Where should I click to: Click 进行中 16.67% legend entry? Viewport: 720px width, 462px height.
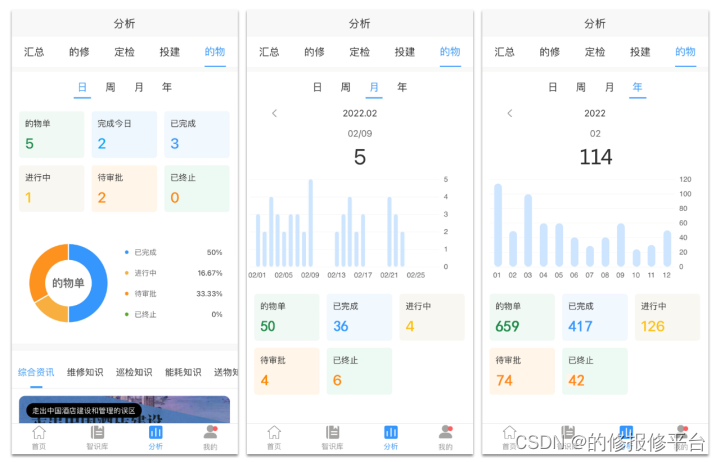click(174, 273)
